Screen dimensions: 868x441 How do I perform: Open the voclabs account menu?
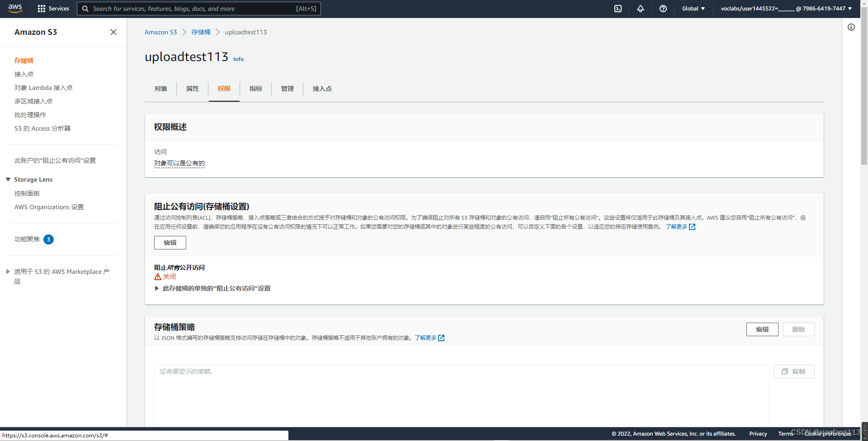click(x=786, y=9)
